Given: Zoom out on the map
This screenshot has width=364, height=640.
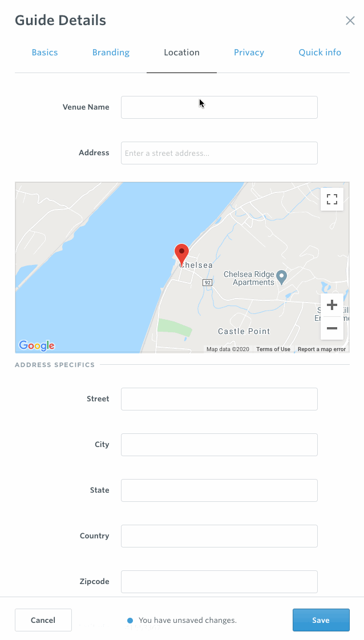Looking at the screenshot, I should 332,328.
